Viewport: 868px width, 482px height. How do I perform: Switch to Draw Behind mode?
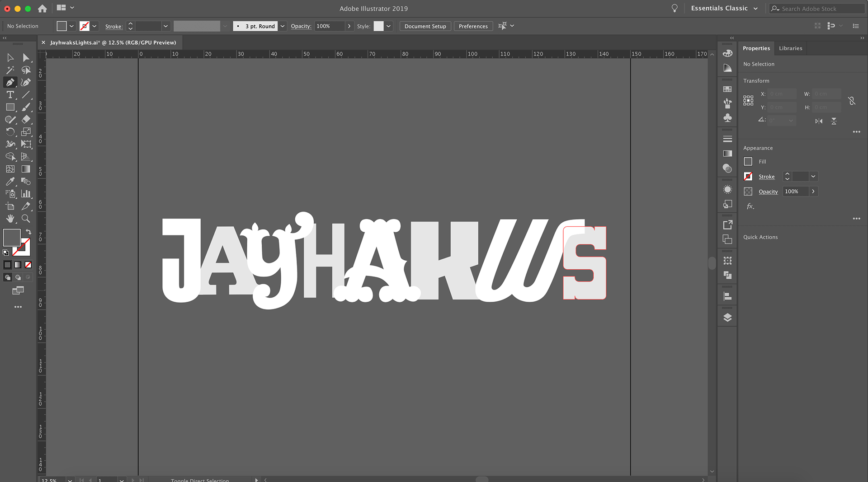(x=18, y=277)
